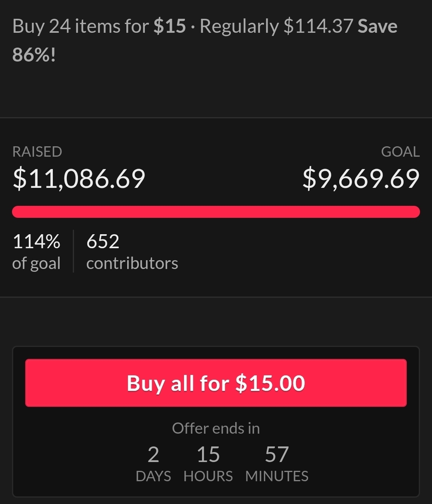Click the contributors label text

(132, 263)
